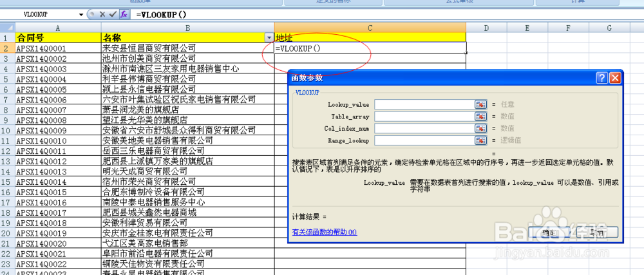Click cell C2 containing =VLOOKUP()
Image resolution: width=644 pixels, height=275 pixels.
click(x=370, y=48)
